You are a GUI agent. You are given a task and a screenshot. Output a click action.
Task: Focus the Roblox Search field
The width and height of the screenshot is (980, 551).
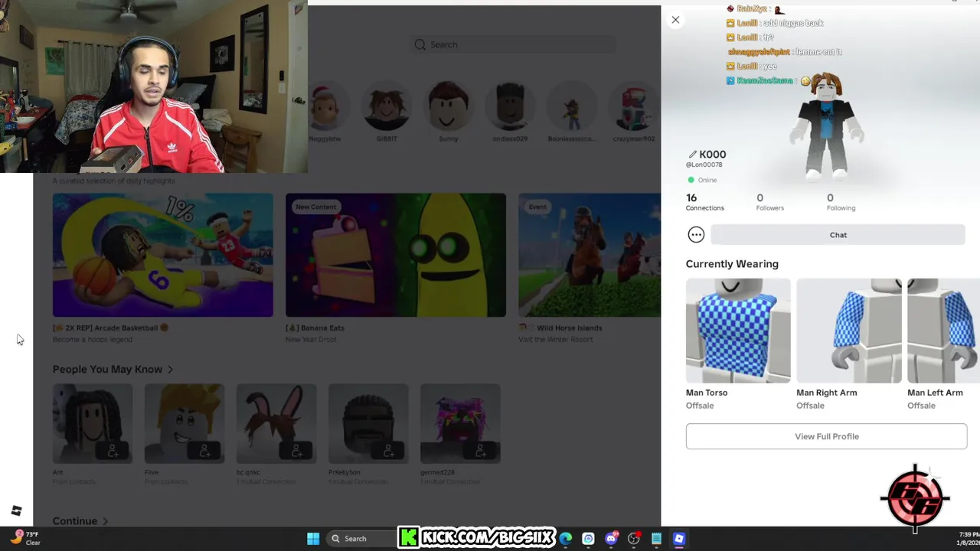click(x=513, y=44)
